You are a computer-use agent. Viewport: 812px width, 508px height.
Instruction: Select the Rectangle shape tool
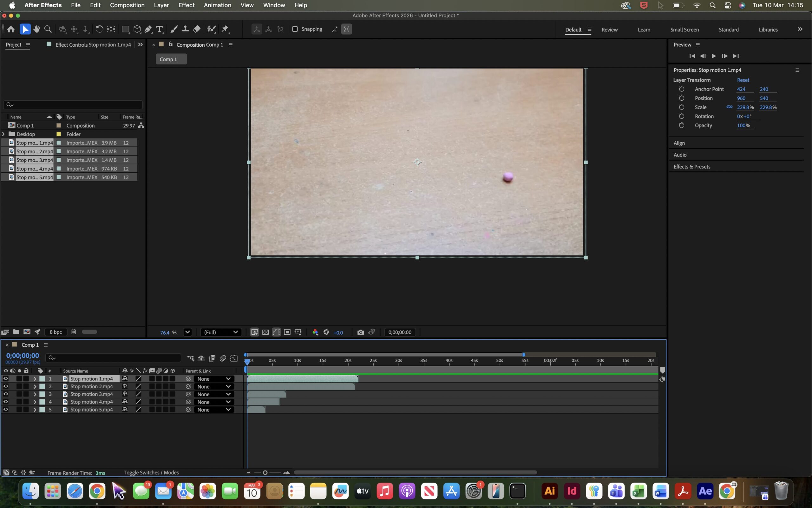pyautogui.click(x=125, y=29)
